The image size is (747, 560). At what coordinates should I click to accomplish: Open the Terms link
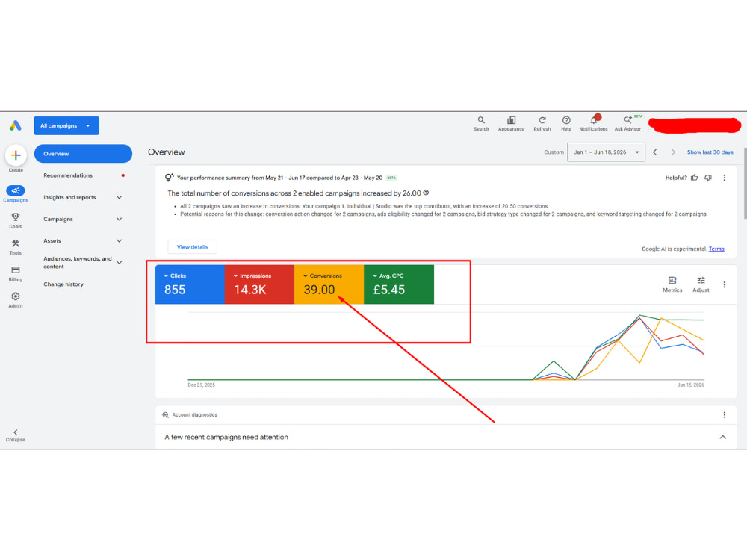click(716, 249)
